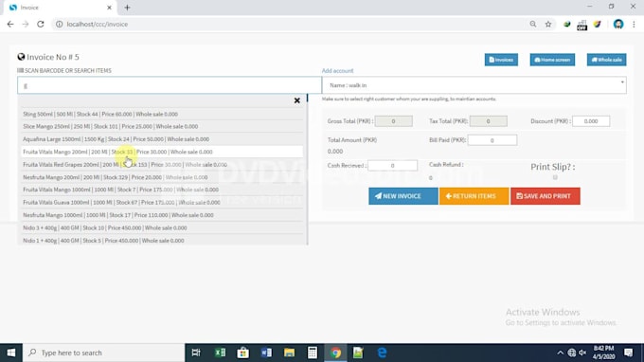Start a NEW INVOICE

[402, 196]
